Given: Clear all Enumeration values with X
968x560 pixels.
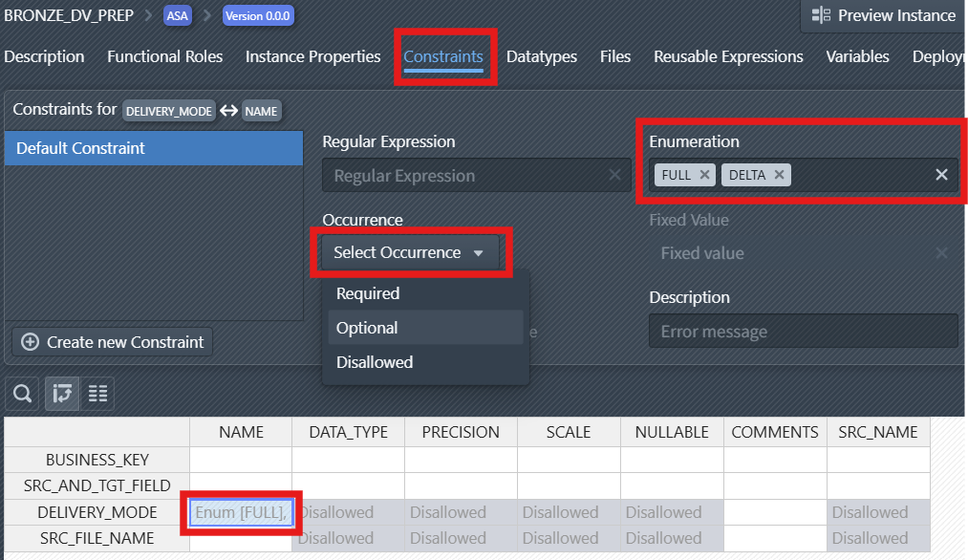Looking at the screenshot, I should [941, 174].
